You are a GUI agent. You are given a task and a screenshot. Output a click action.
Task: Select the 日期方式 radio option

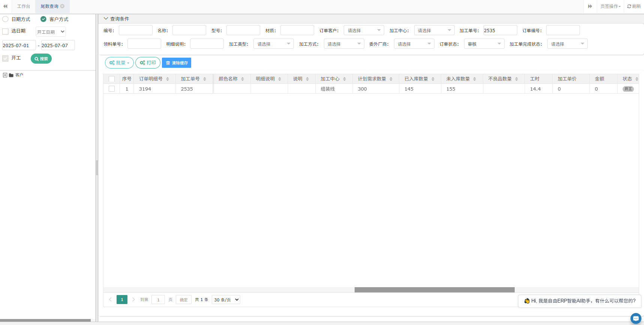[x=6, y=19]
